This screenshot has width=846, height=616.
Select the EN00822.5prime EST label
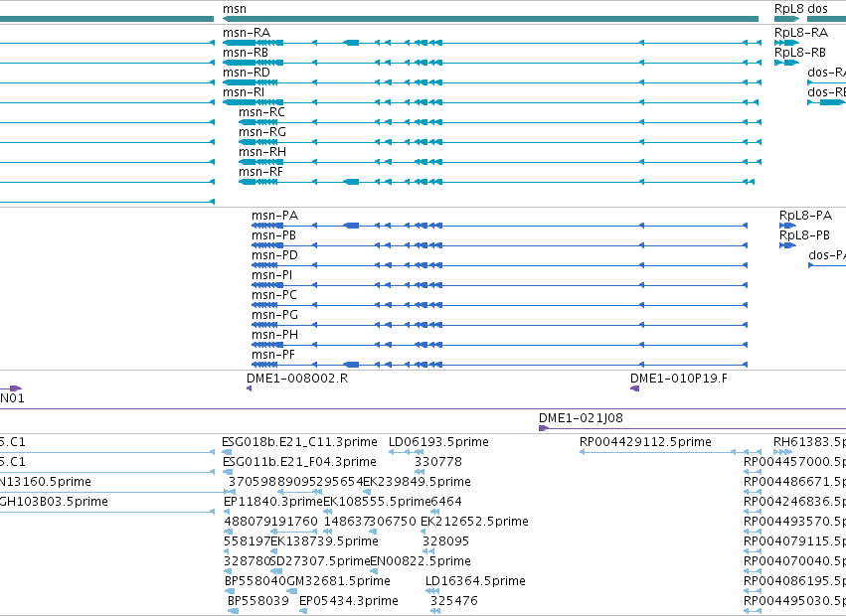coord(421,562)
